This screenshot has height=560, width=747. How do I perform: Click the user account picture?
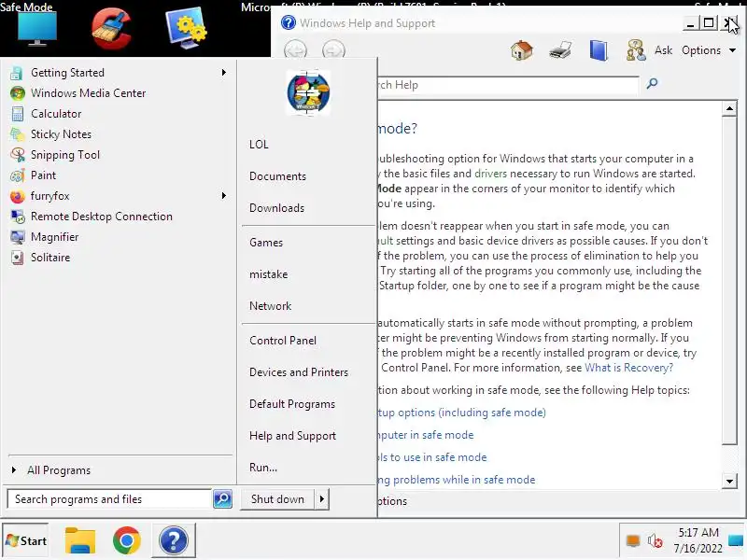pyautogui.click(x=308, y=92)
